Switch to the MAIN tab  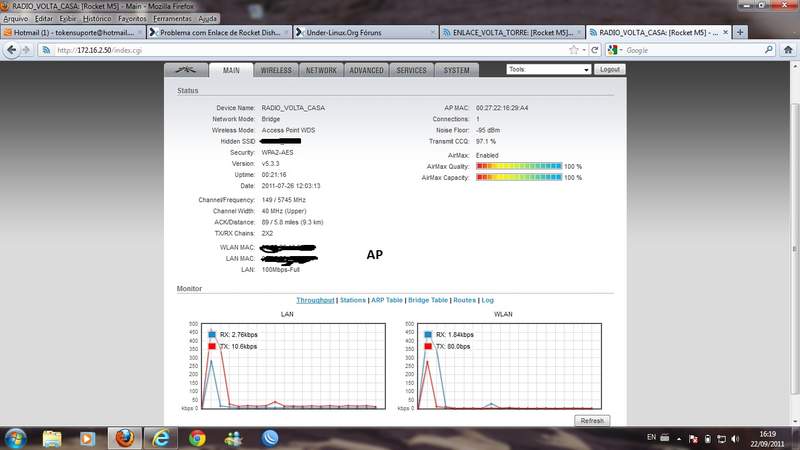click(x=231, y=70)
